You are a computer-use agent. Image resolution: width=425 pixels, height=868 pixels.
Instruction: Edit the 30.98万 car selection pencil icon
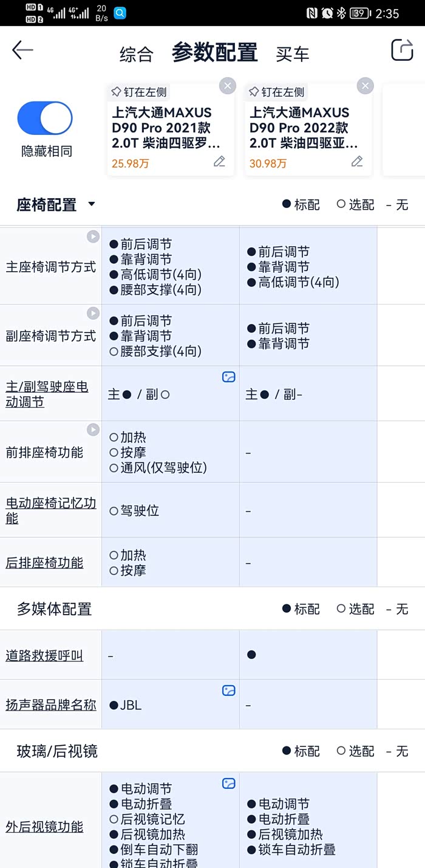click(x=357, y=162)
